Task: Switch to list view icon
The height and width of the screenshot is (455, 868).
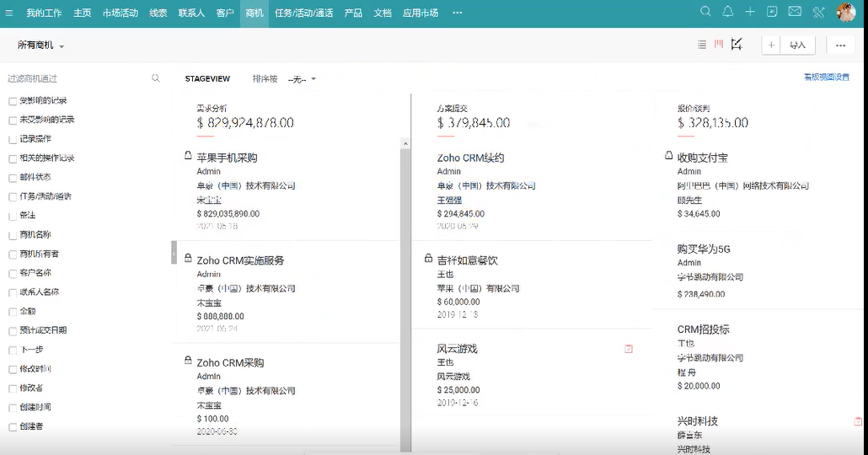Action: pos(702,45)
